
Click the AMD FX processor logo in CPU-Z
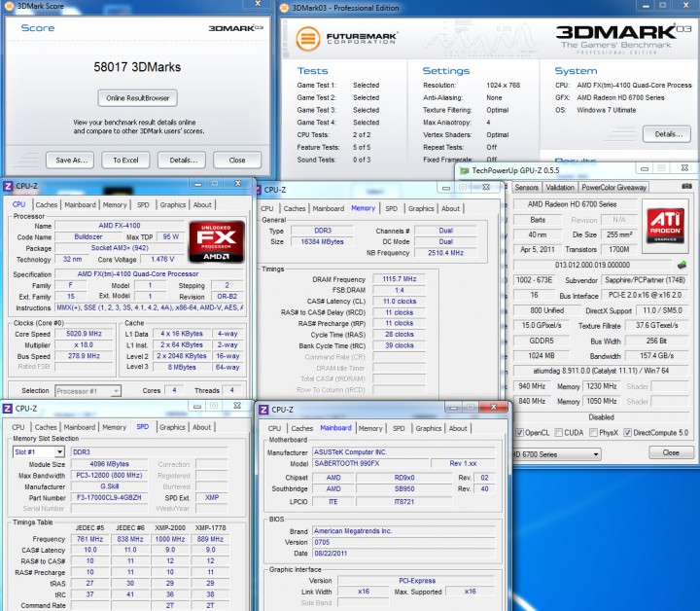click(x=217, y=241)
